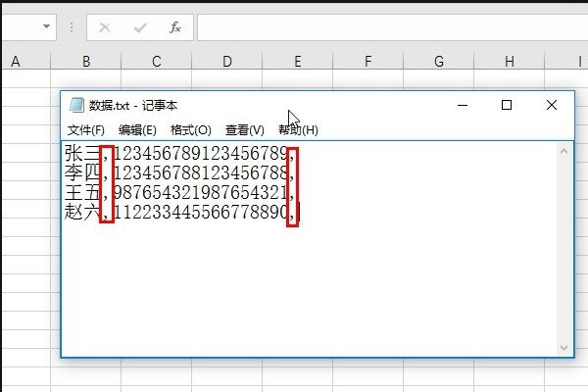Open the 文件(F) menu in Notepad
Screen dimensions: 588x392
(86, 130)
